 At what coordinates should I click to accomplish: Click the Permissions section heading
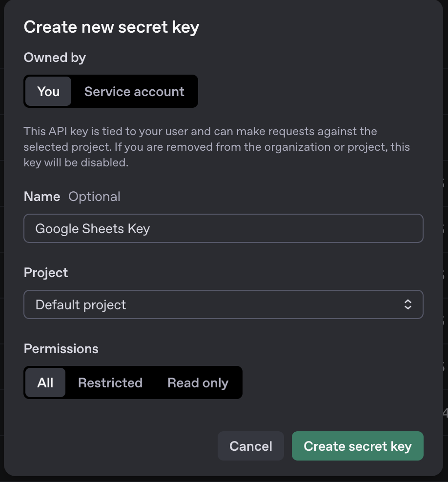click(61, 348)
